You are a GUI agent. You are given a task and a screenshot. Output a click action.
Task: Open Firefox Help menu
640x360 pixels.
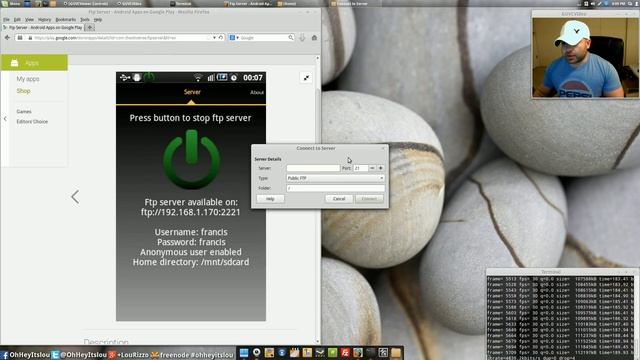pyautogui.click(x=98, y=20)
